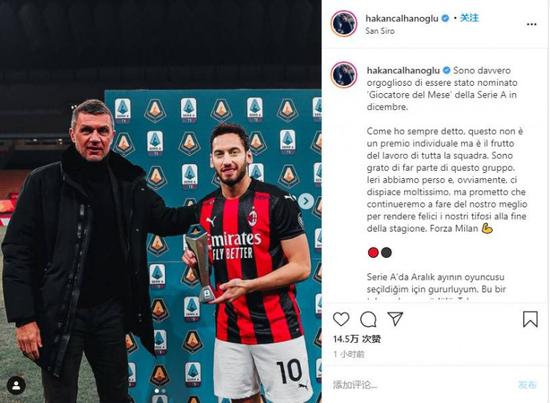This screenshot has height=403, width=550.
Task: Open hakancalhanoglu username in caption
Action: click(403, 70)
